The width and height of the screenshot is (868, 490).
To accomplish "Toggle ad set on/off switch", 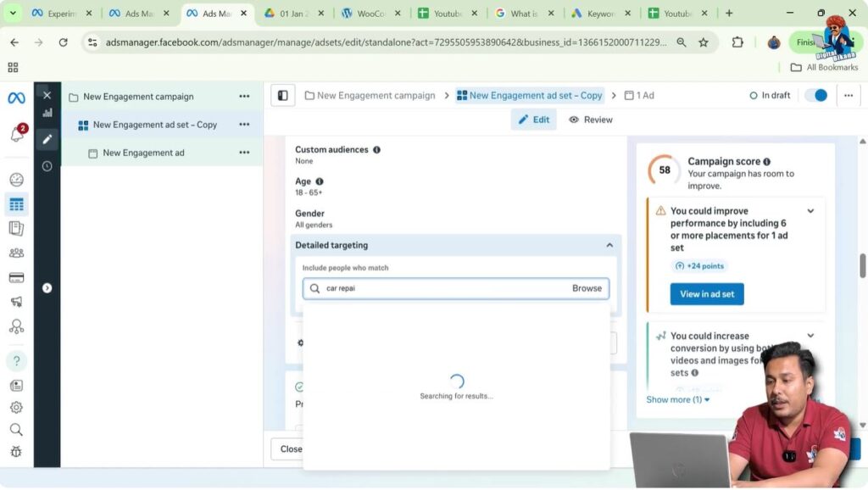I will [x=816, y=95].
